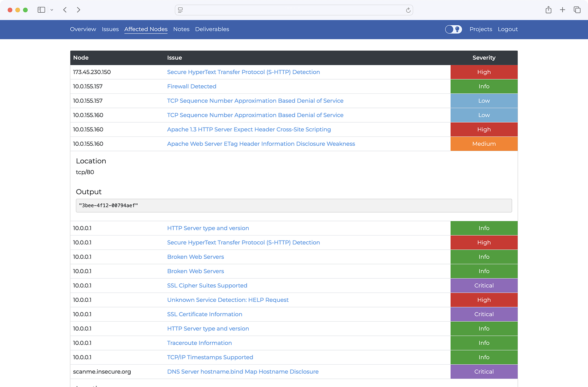588x387 pixels.
Task: Open the sidebar dropdown chevron
Action: (x=52, y=10)
